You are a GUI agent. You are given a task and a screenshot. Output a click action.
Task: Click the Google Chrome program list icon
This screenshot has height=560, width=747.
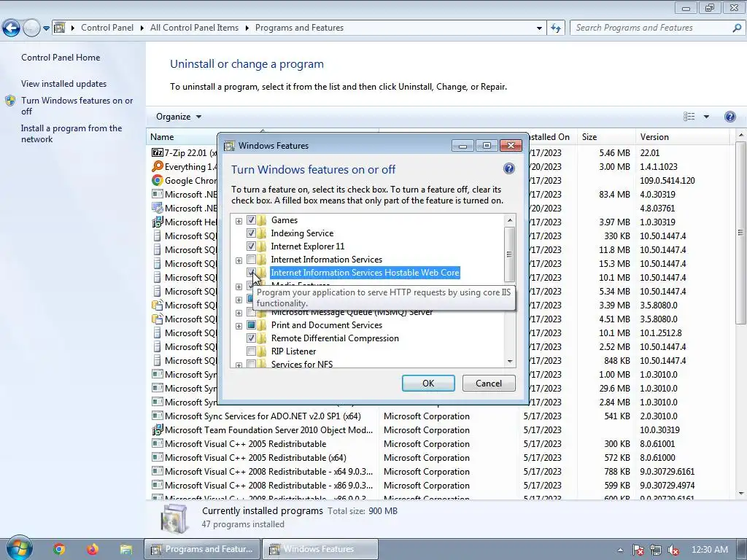click(158, 181)
